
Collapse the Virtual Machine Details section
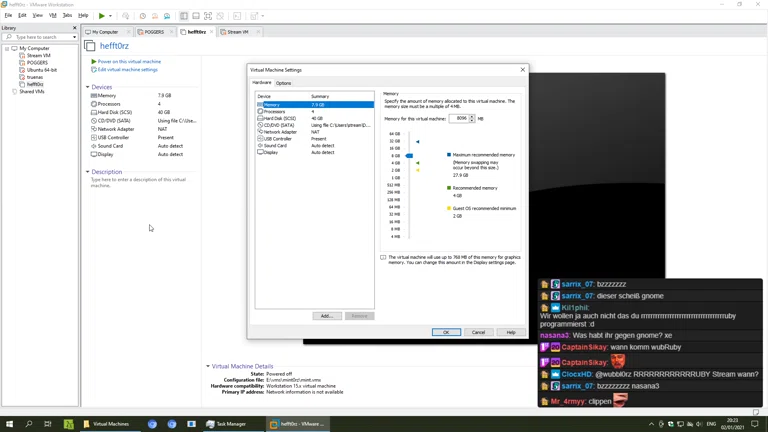(x=208, y=366)
